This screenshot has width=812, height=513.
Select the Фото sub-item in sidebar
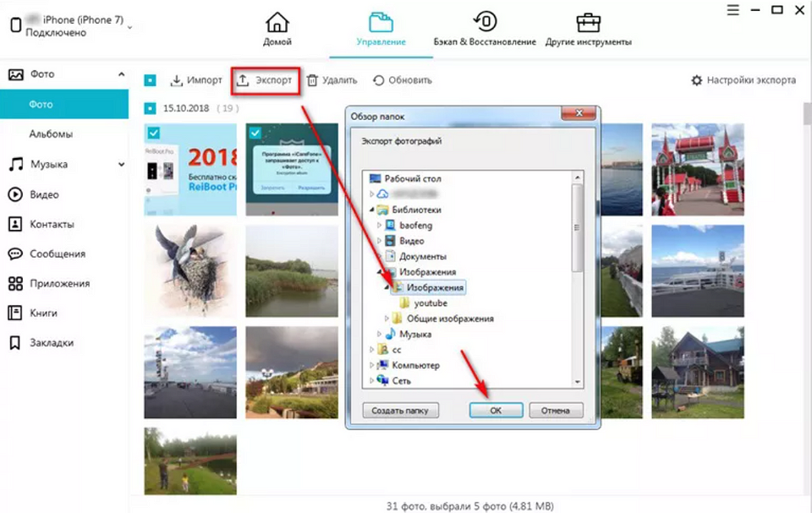(x=64, y=104)
